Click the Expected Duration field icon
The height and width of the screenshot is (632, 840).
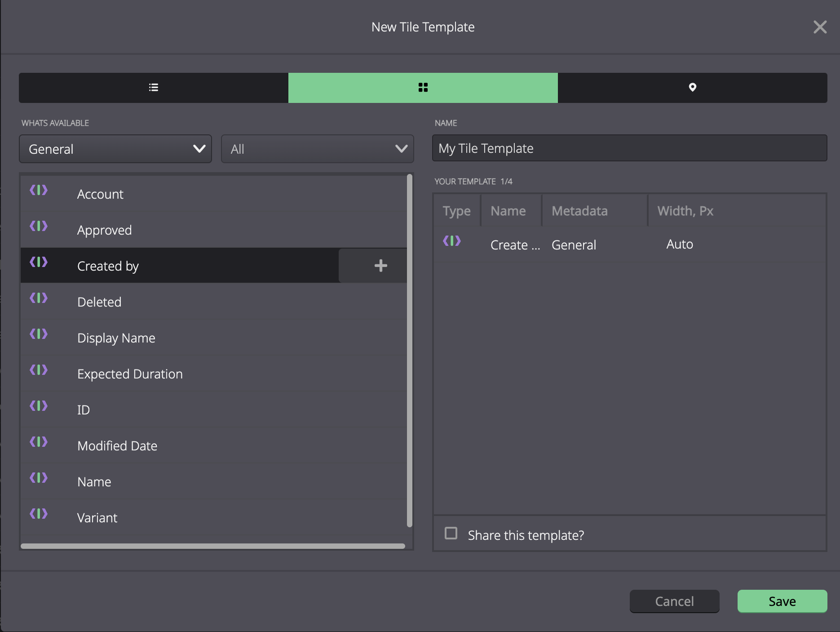(39, 370)
